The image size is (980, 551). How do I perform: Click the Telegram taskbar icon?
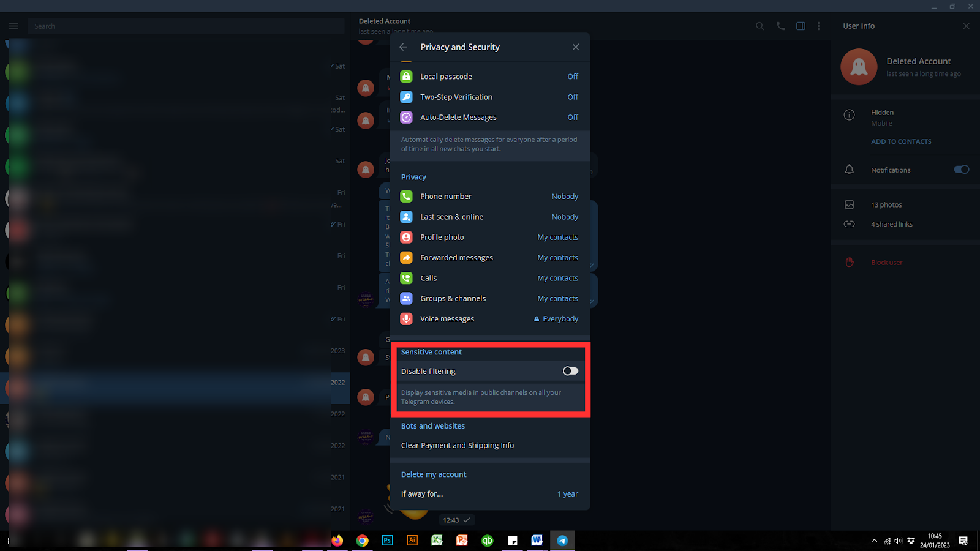(x=562, y=541)
